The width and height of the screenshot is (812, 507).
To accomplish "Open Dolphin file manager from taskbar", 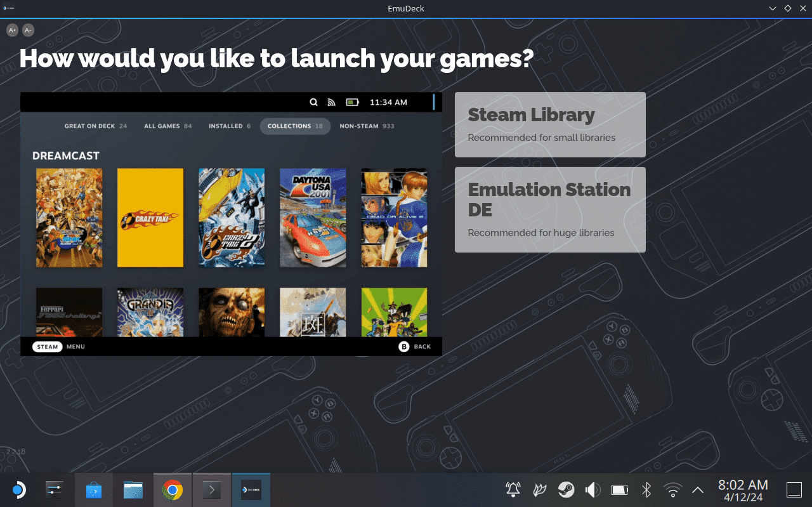I will click(x=133, y=490).
